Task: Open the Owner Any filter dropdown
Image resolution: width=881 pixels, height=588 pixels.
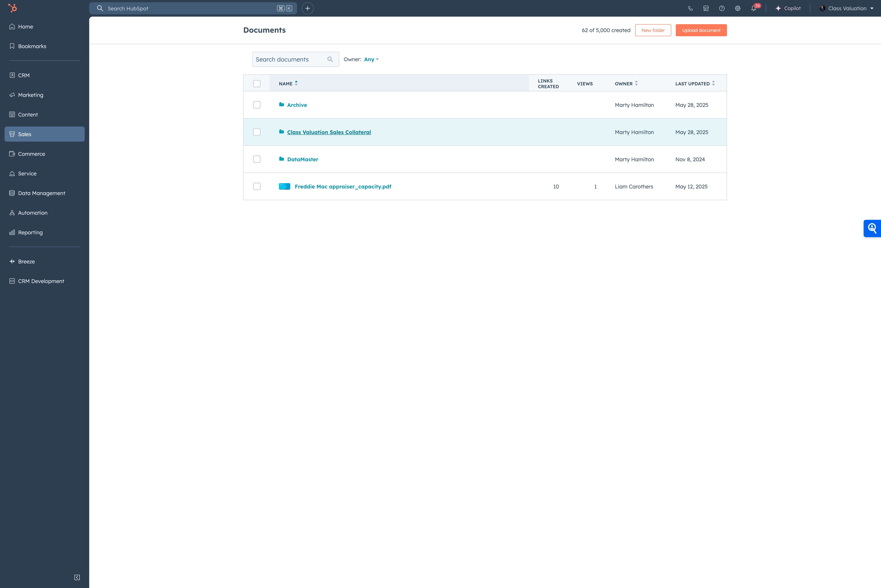Action: tap(371, 59)
